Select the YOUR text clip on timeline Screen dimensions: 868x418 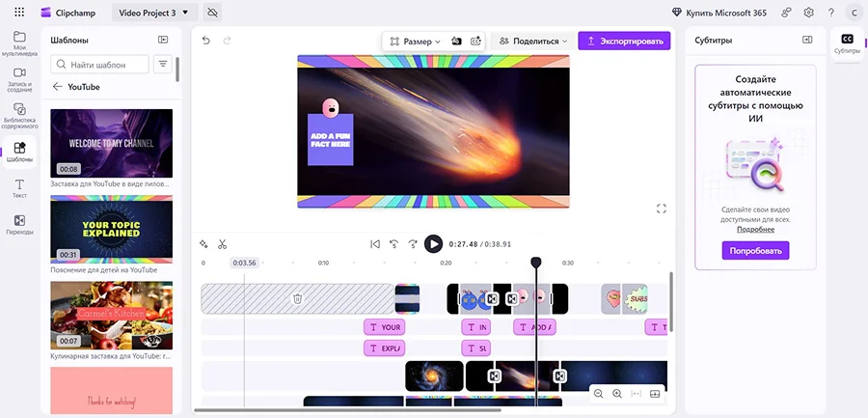pyautogui.click(x=384, y=327)
